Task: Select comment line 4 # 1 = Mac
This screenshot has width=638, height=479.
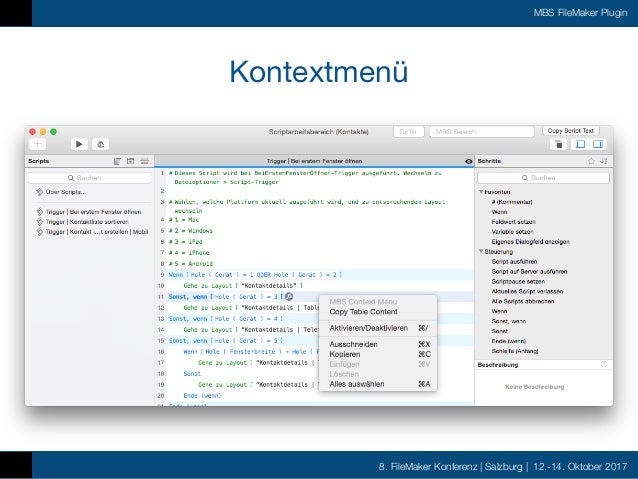Action: (x=184, y=220)
